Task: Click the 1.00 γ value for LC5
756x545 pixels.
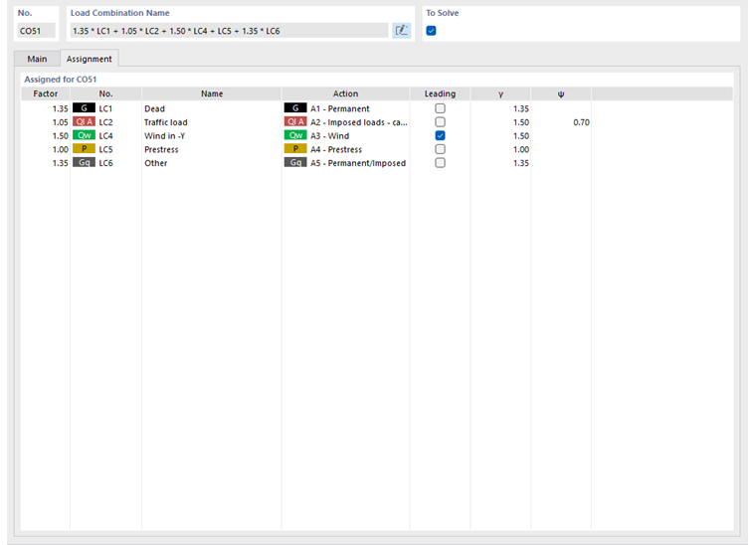Action: (520, 149)
